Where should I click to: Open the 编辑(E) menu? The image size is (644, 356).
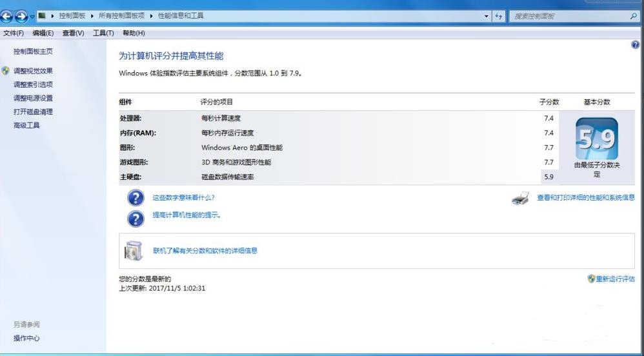[x=43, y=34]
